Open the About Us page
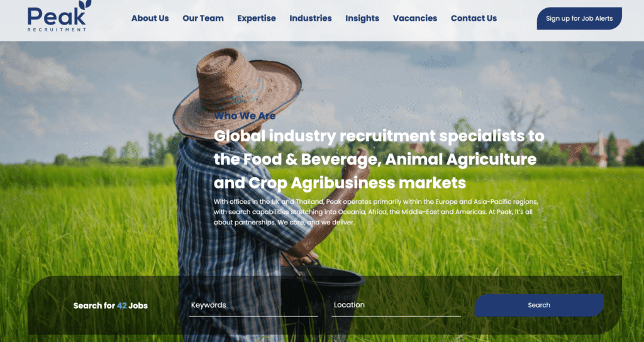 (x=150, y=18)
